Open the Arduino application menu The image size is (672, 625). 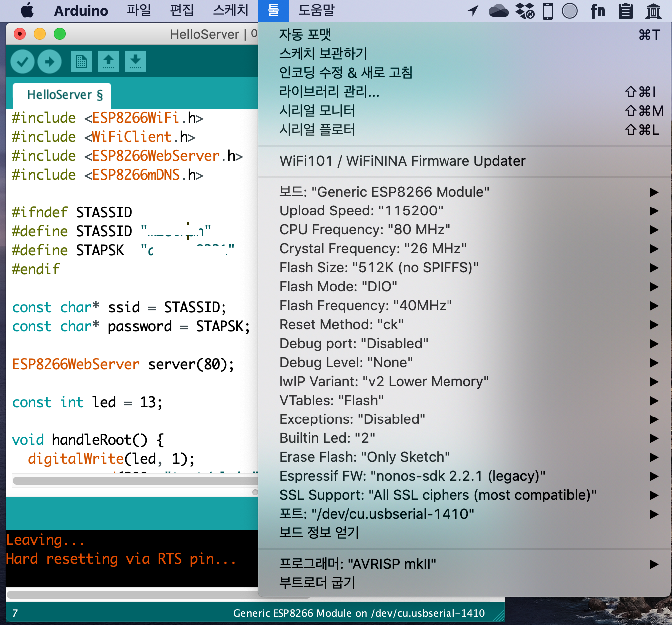[x=81, y=11]
